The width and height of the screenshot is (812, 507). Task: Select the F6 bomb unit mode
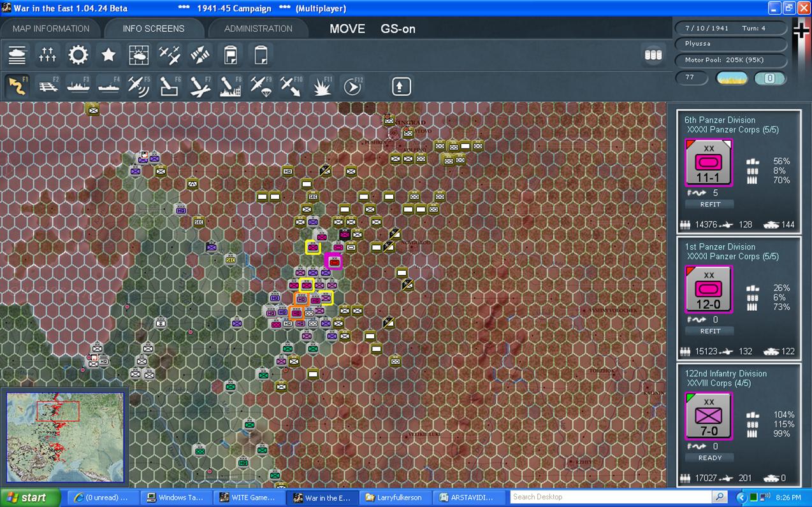(170, 86)
